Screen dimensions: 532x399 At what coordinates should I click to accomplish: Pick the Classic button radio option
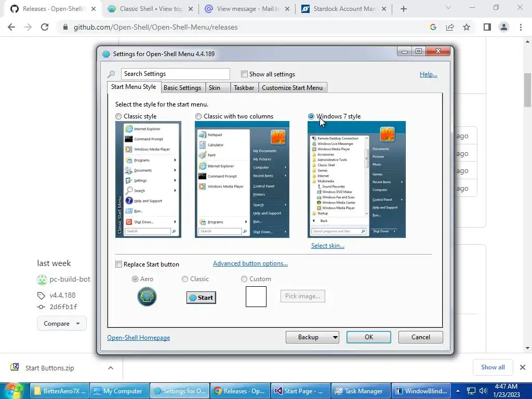tap(185, 279)
